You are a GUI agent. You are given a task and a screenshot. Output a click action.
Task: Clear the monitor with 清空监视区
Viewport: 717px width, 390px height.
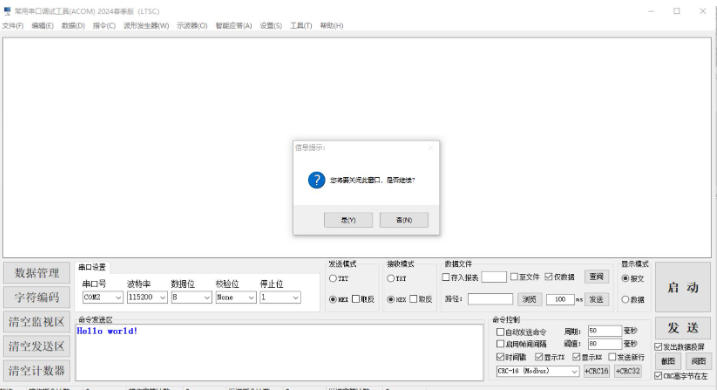coord(37,321)
